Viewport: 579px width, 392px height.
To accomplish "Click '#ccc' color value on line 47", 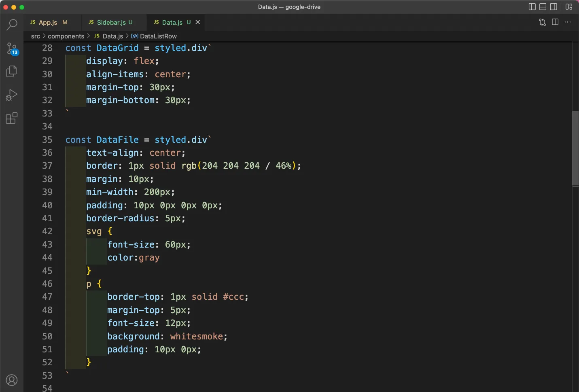I will point(233,297).
